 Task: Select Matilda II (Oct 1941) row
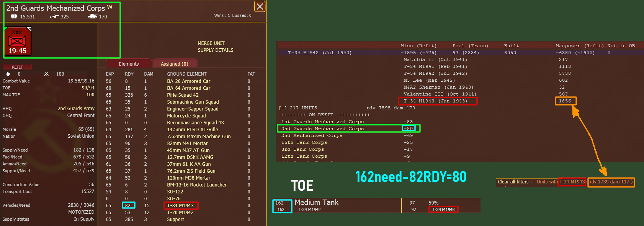(435, 60)
